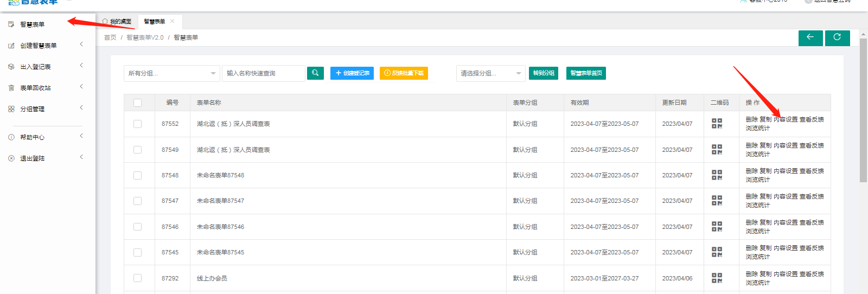
Task: Select the checkbox for form 87292
Action: pyautogui.click(x=137, y=278)
